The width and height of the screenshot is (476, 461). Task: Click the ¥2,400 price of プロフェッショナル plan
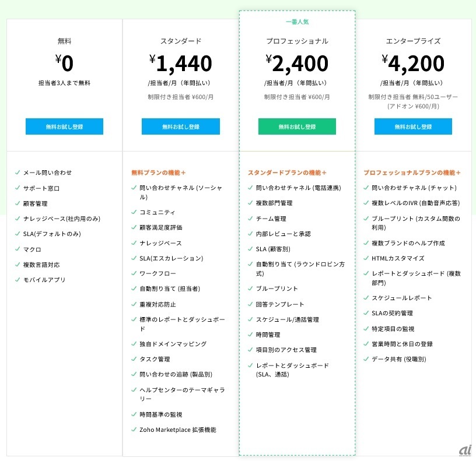(297, 63)
